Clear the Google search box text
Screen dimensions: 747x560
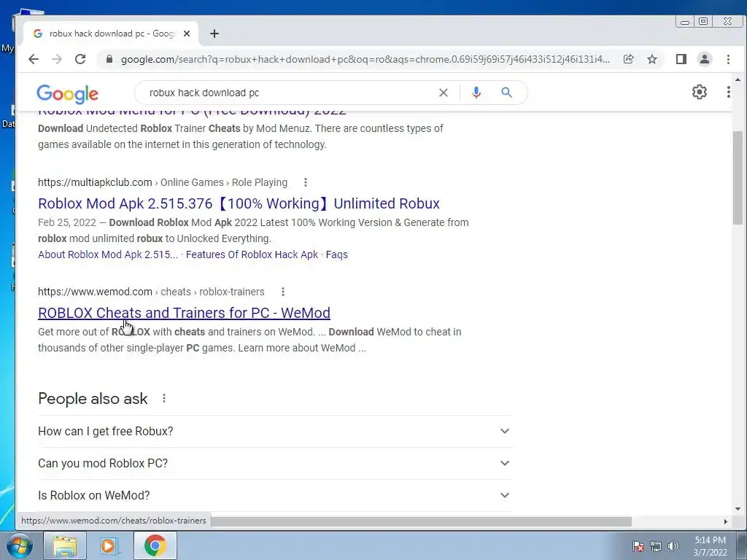[x=443, y=93]
